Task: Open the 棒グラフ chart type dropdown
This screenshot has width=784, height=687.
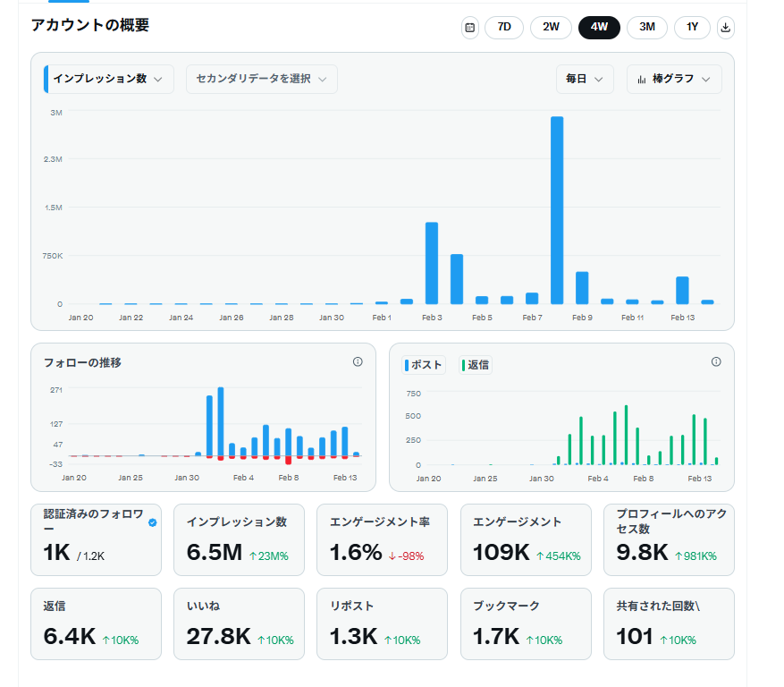Action: tap(674, 79)
